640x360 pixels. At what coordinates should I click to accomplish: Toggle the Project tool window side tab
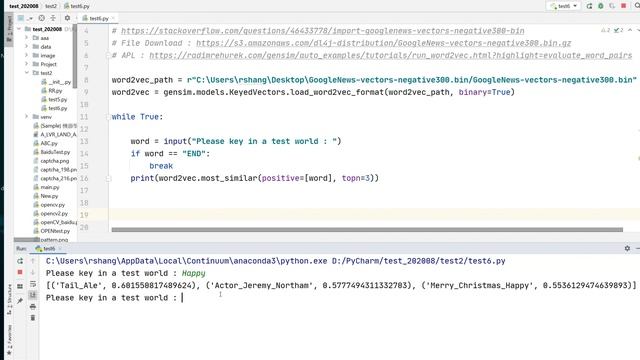pyautogui.click(x=9, y=29)
